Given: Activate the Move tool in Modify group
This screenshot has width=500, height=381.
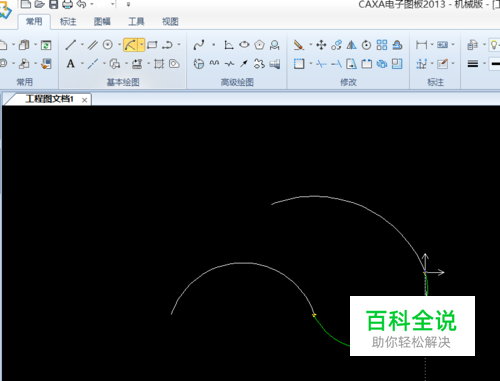Looking at the screenshot, I should (321, 45).
